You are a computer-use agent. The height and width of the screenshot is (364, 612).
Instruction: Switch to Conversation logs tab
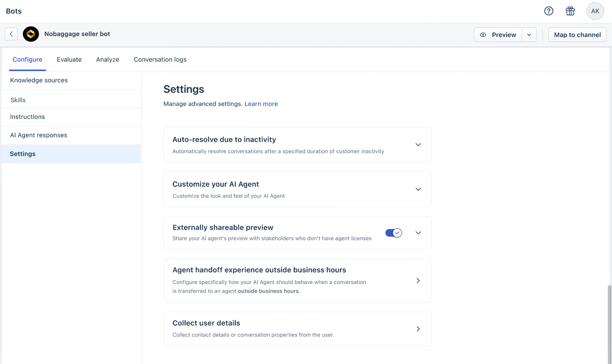click(160, 59)
